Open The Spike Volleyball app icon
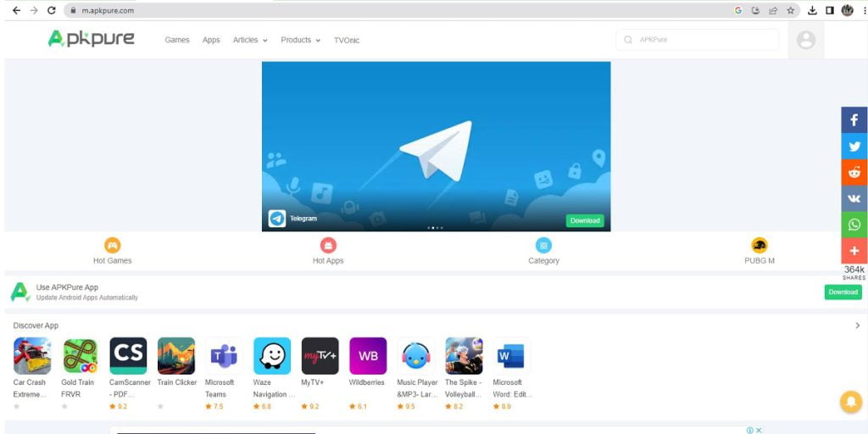 (464, 356)
